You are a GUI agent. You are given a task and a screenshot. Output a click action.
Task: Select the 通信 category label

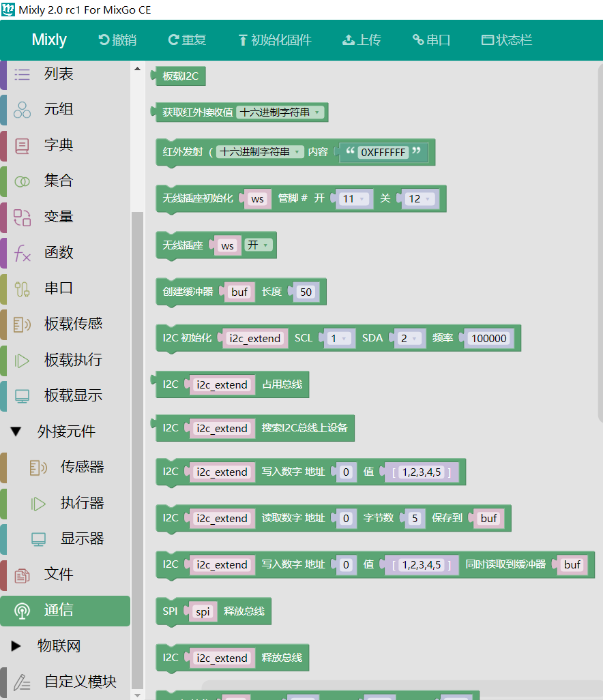click(x=59, y=610)
